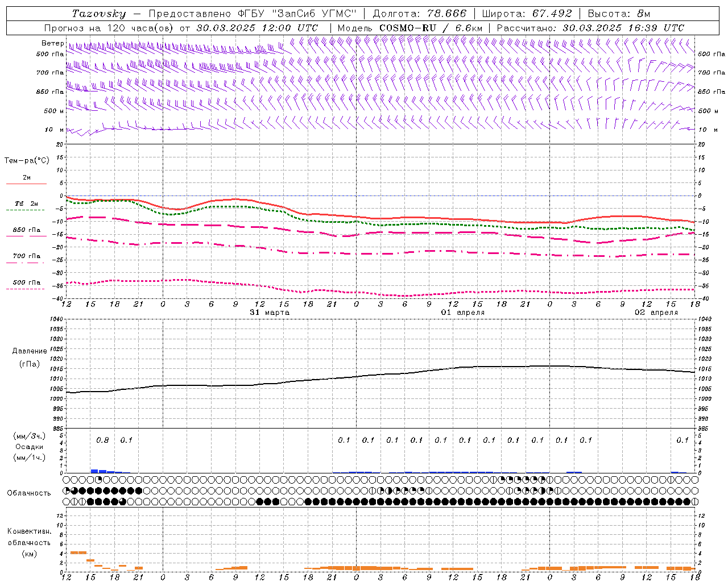Viewport: 728px width, 582px height.
Task: Select the "Прогноз на 120 часа(ов)" text
Action: (109, 28)
